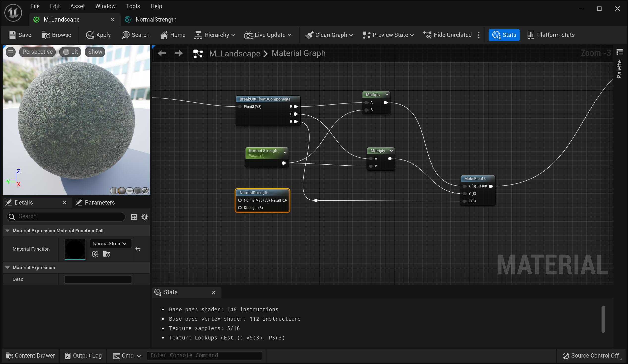628x364 pixels.
Task: Open the Content Drawer
Action: [x=30, y=356]
